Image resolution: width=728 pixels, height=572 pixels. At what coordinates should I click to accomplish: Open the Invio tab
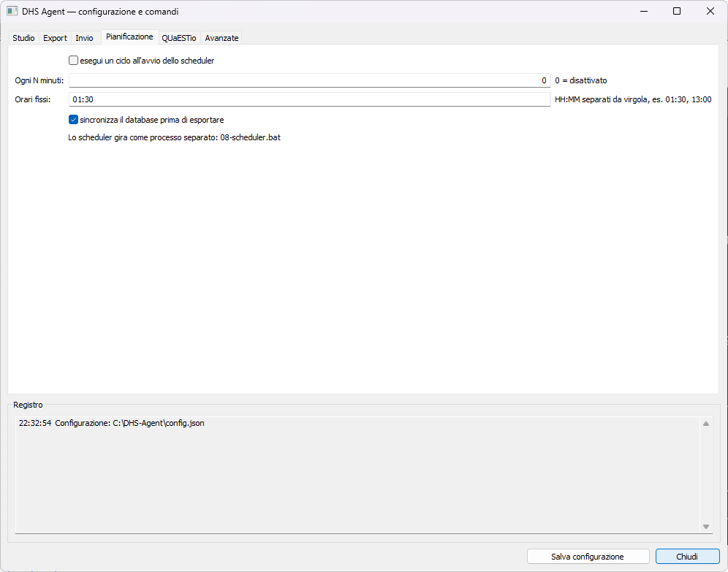pyautogui.click(x=84, y=38)
